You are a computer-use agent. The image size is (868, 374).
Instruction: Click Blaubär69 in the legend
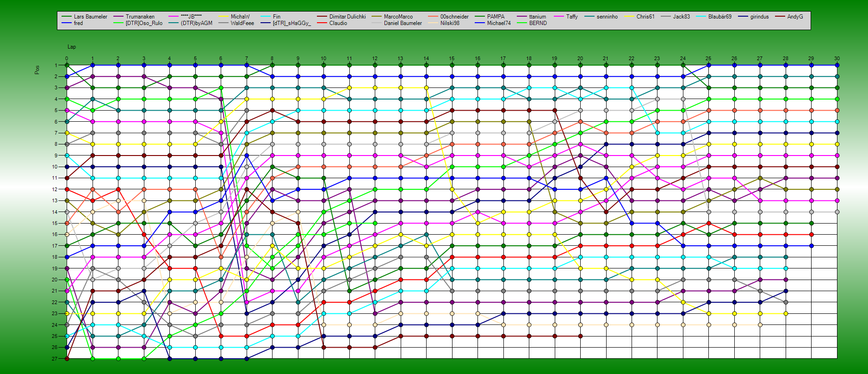[720, 17]
